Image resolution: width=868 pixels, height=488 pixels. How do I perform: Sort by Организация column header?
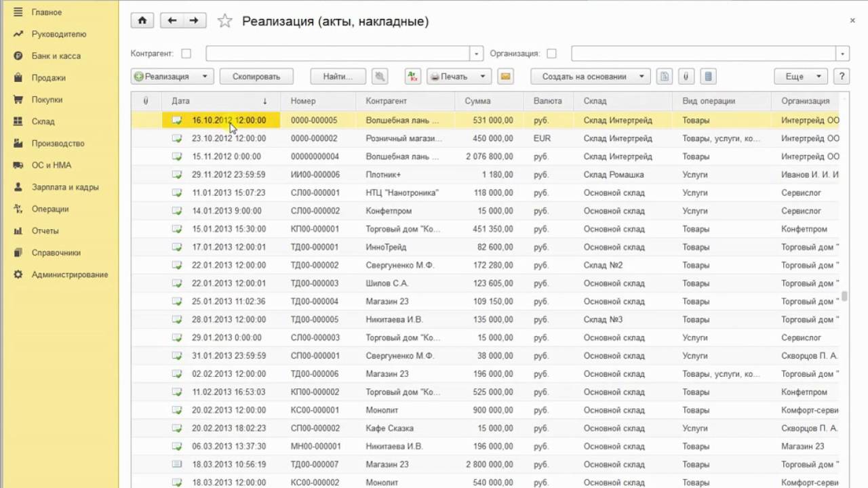tap(806, 101)
